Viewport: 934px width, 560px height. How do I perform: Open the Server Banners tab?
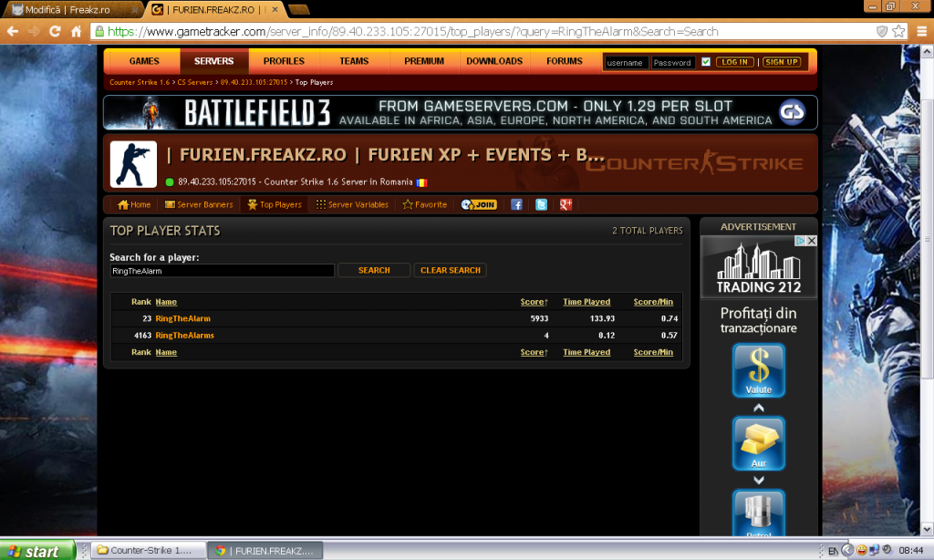pos(199,205)
